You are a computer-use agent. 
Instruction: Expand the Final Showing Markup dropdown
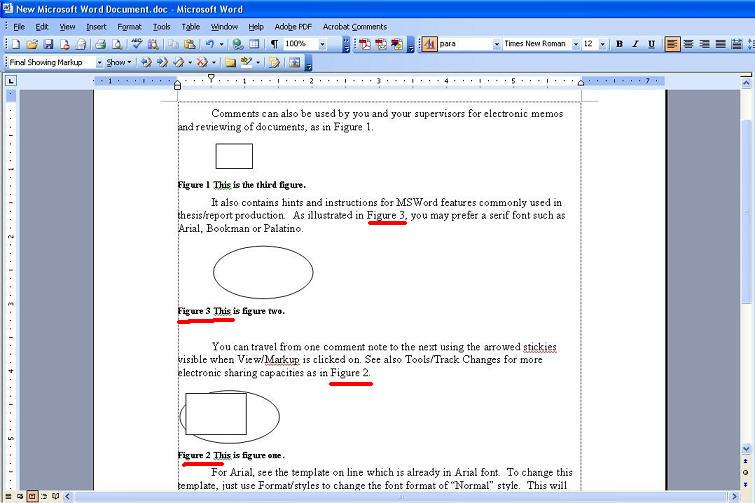tap(99, 62)
